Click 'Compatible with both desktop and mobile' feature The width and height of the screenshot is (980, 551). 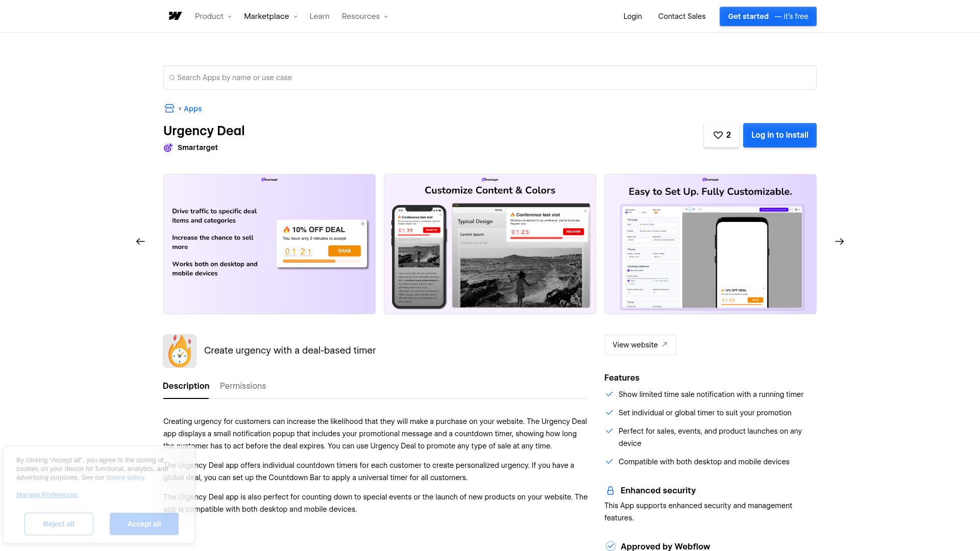coord(704,462)
